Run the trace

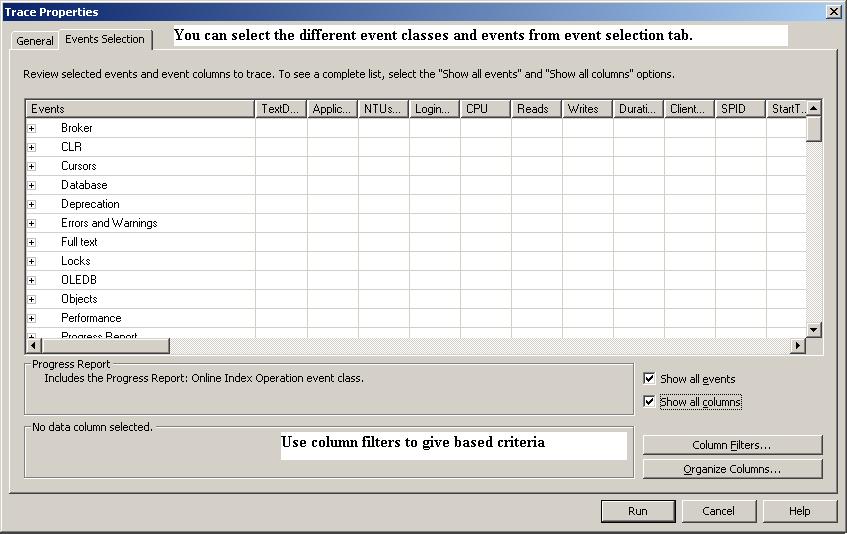pos(637,511)
